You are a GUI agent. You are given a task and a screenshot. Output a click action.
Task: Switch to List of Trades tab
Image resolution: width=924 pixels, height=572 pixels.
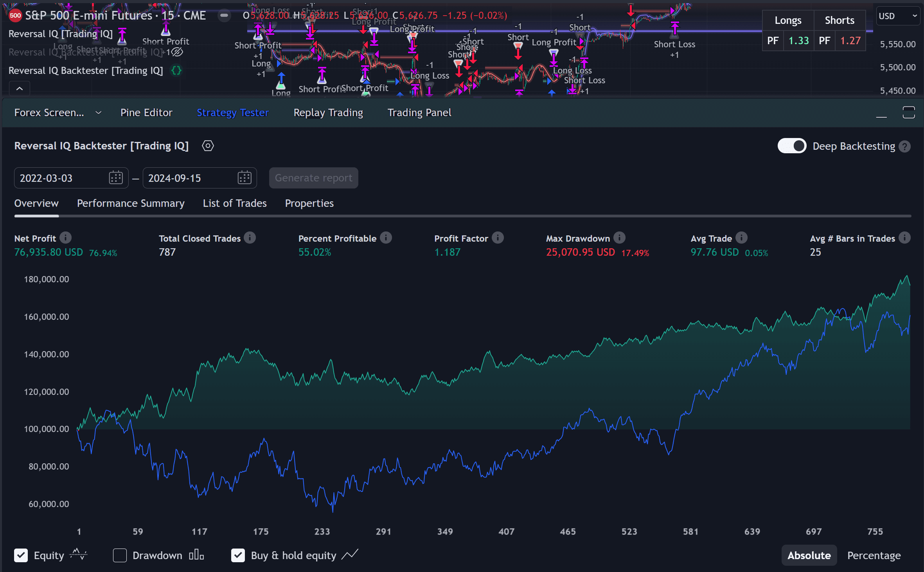point(235,203)
